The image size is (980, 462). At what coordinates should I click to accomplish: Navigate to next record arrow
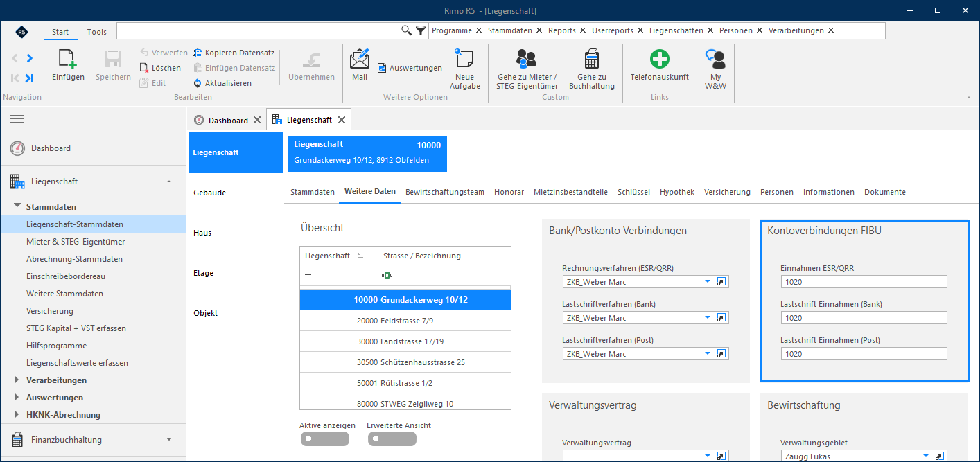click(x=29, y=58)
